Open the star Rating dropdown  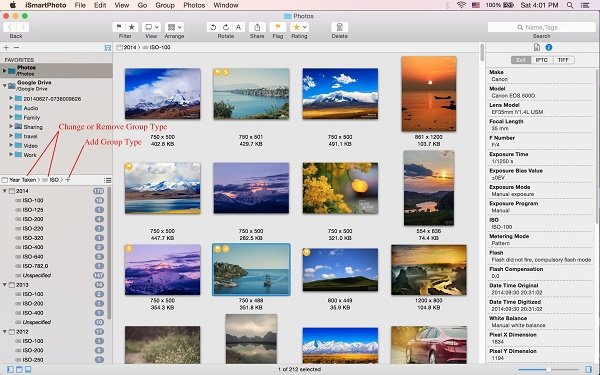pos(299,27)
